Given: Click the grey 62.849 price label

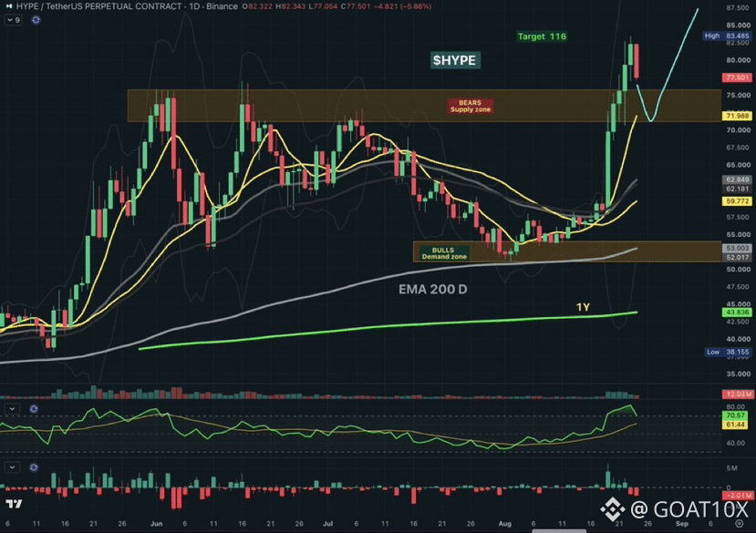Looking at the screenshot, I should [x=737, y=179].
